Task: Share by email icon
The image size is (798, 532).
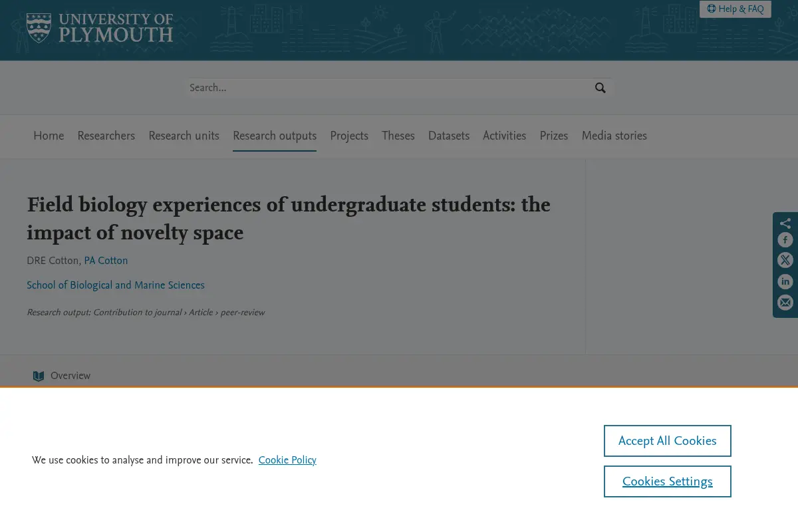Action: point(785,303)
